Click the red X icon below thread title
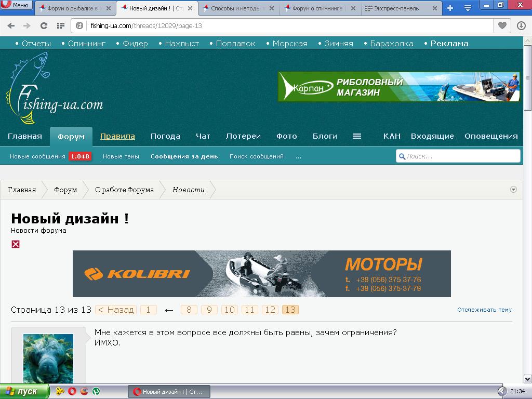This screenshot has height=399, width=532. click(16, 244)
